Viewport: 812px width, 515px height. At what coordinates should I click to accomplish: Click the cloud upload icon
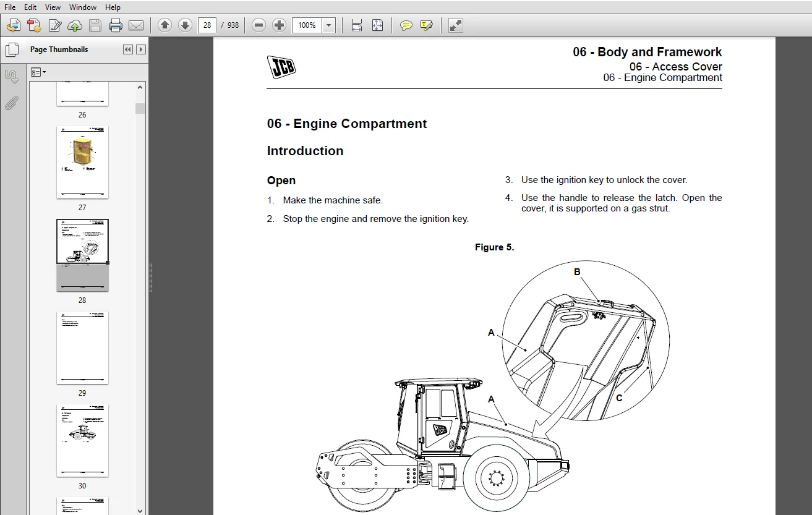pos(75,25)
